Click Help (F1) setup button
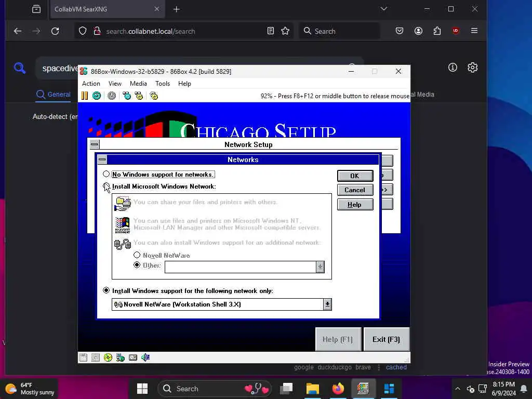The height and width of the screenshot is (399, 532). 338,339
